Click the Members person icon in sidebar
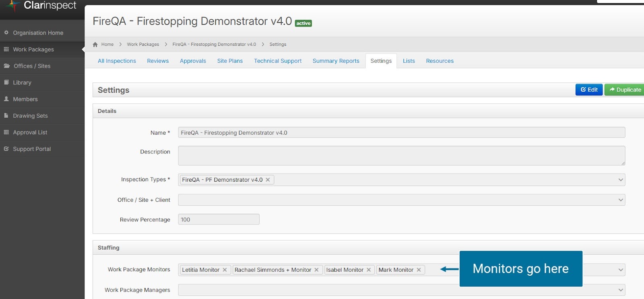 (6, 99)
